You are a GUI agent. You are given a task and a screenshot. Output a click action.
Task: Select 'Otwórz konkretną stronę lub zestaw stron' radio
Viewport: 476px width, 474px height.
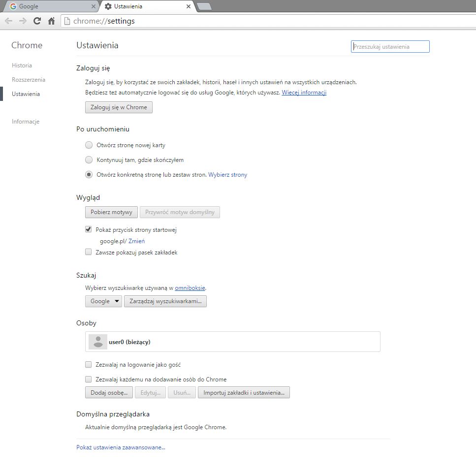89,174
